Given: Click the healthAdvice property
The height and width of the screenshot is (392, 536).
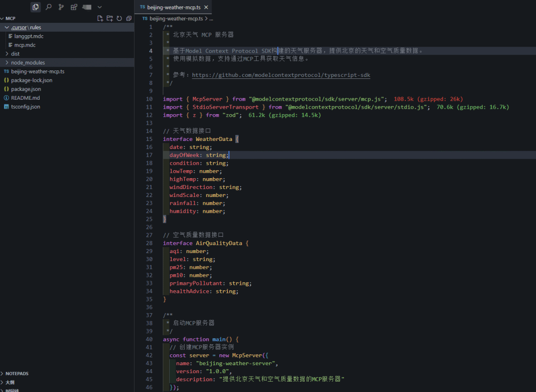Looking at the screenshot, I should pos(190,291).
